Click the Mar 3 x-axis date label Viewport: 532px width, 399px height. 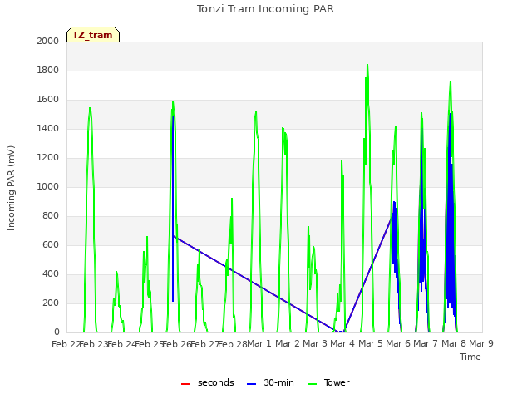(x=315, y=343)
